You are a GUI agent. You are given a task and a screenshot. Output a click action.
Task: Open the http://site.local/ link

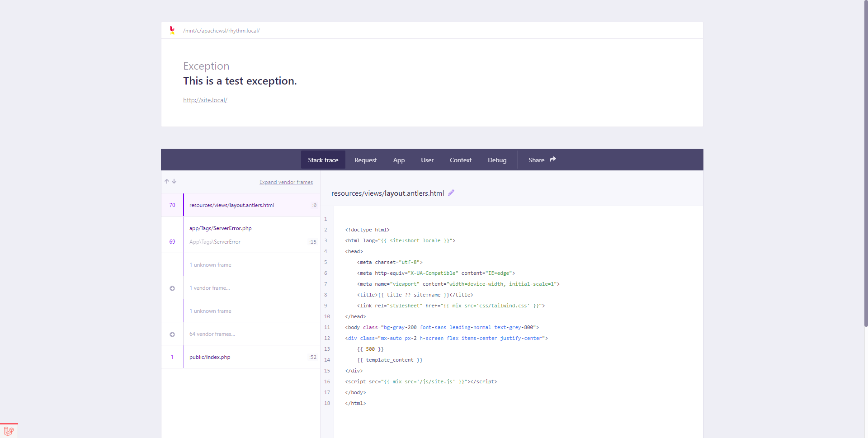coord(205,100)
